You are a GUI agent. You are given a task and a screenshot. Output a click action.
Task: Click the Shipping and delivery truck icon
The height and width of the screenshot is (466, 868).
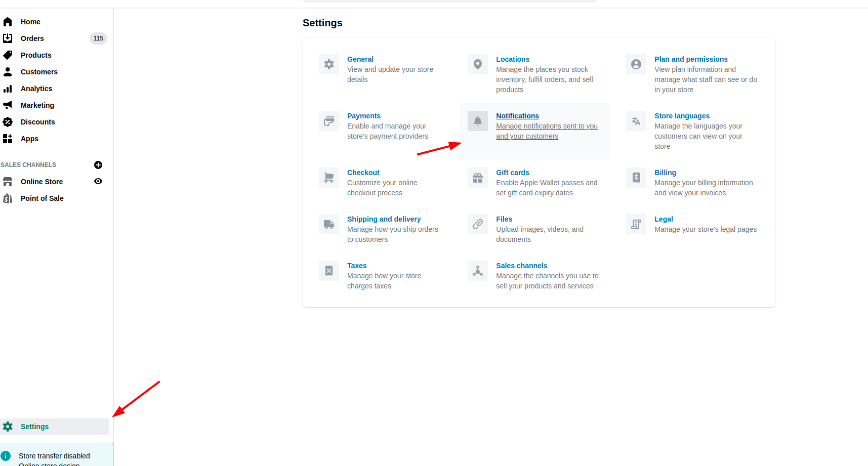point(329,224)
